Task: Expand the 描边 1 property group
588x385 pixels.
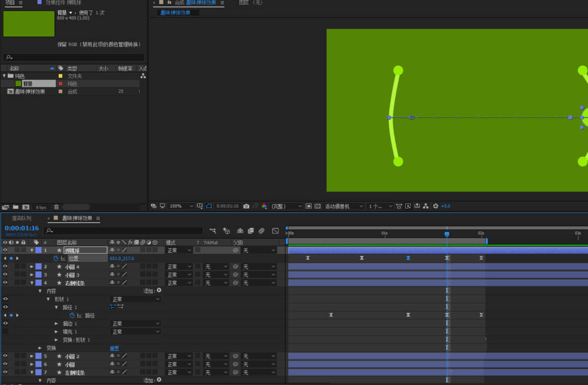Action: tap(56, 323)
